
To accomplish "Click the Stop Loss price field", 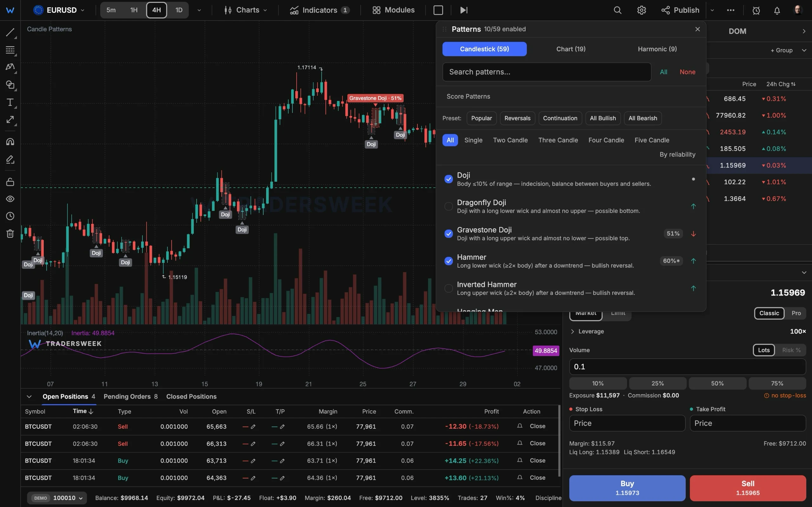I will pyautogui.click(x=627, y=423).
